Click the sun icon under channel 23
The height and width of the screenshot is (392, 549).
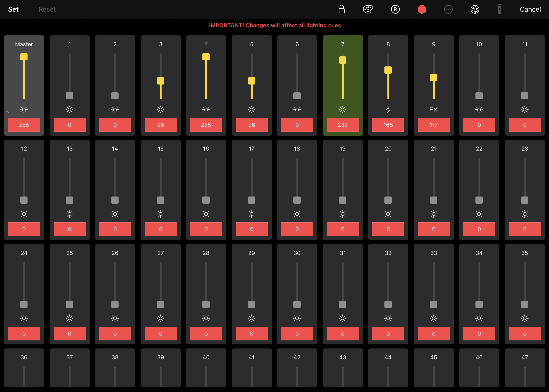coord(525,214)
